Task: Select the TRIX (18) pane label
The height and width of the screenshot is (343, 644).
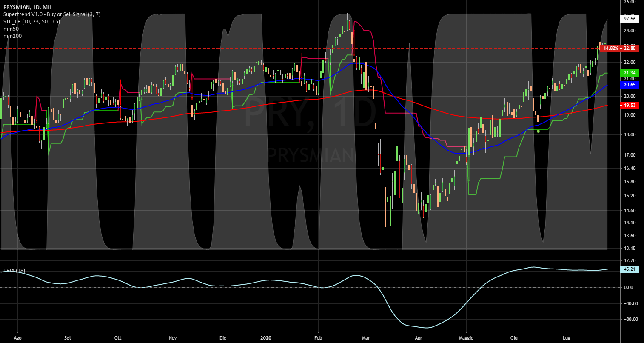Action: pyautogui.click(x=14, y=270)
